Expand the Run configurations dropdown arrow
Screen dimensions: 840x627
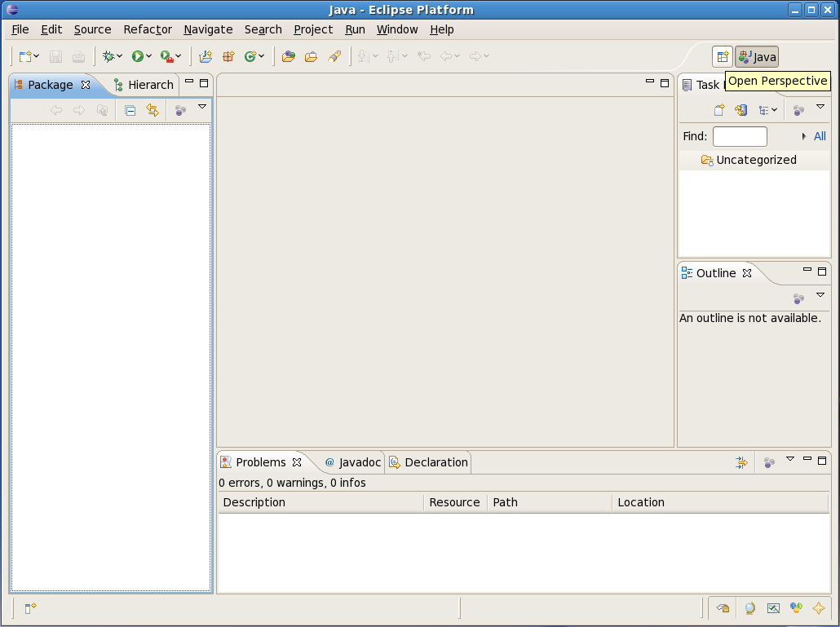[149, 56]
